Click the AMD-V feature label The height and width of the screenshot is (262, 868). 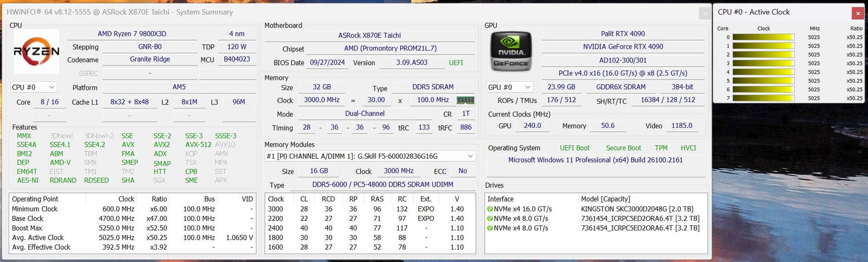[60, 163]
